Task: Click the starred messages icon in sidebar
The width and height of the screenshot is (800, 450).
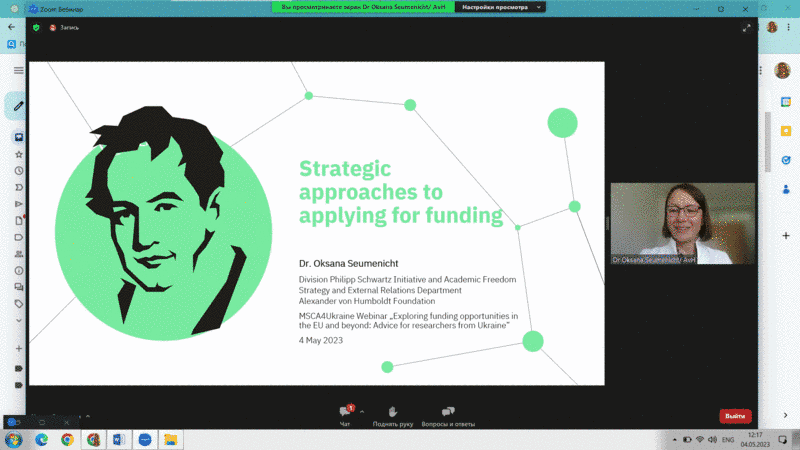Action: [18, 155]
